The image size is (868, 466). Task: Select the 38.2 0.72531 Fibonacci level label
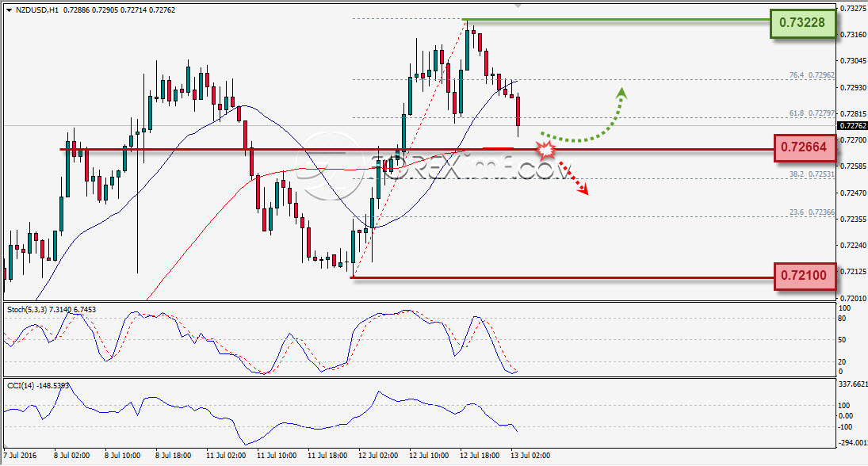[812, 174]
